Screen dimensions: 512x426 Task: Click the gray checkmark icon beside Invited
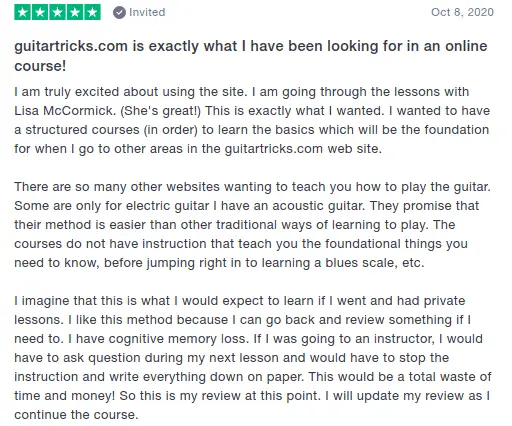119,13
